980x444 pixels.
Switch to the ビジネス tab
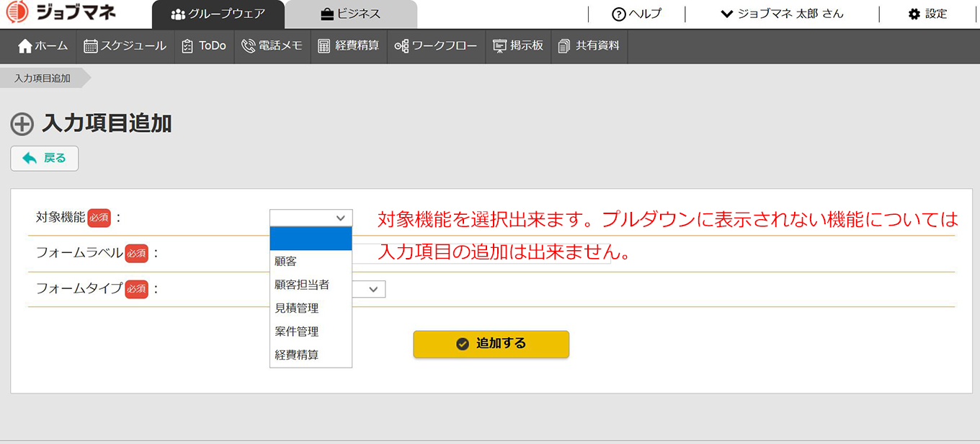tap(351, 14)
